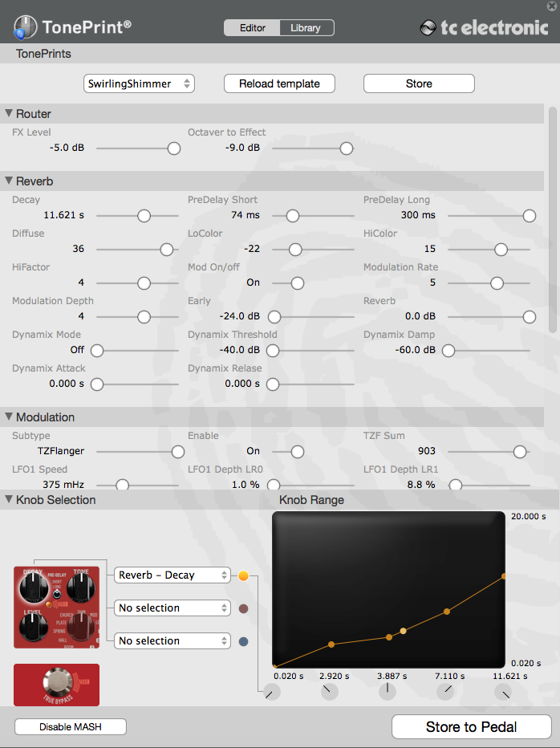Image resolution: width=560 pixels, height=748 pixels.
Task: Close the TonePrint editor window
Action: pyautogui.click(x=551, y=6)
